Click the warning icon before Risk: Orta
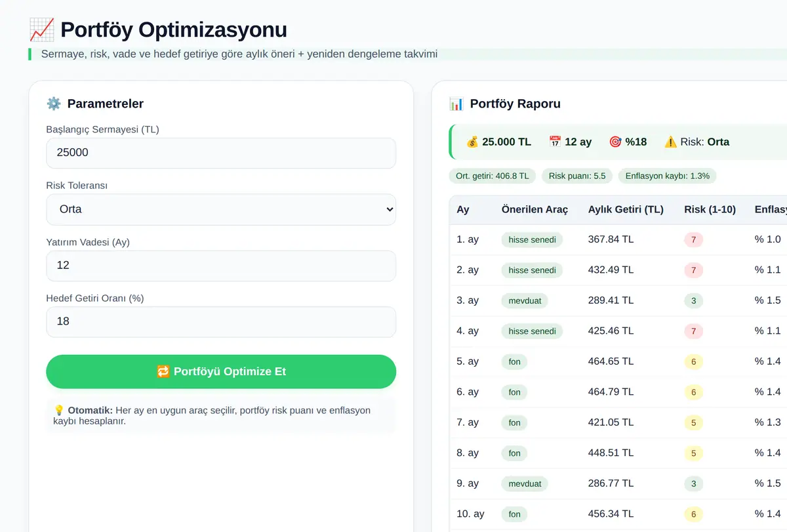 point(670,142)
